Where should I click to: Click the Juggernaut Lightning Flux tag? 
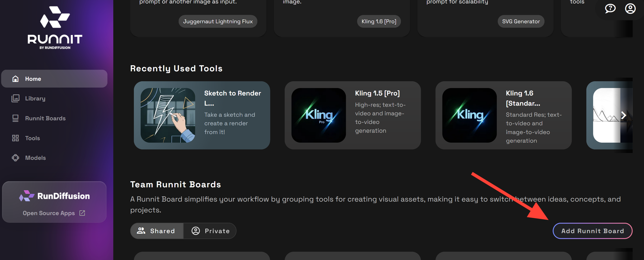pos(218,22)
